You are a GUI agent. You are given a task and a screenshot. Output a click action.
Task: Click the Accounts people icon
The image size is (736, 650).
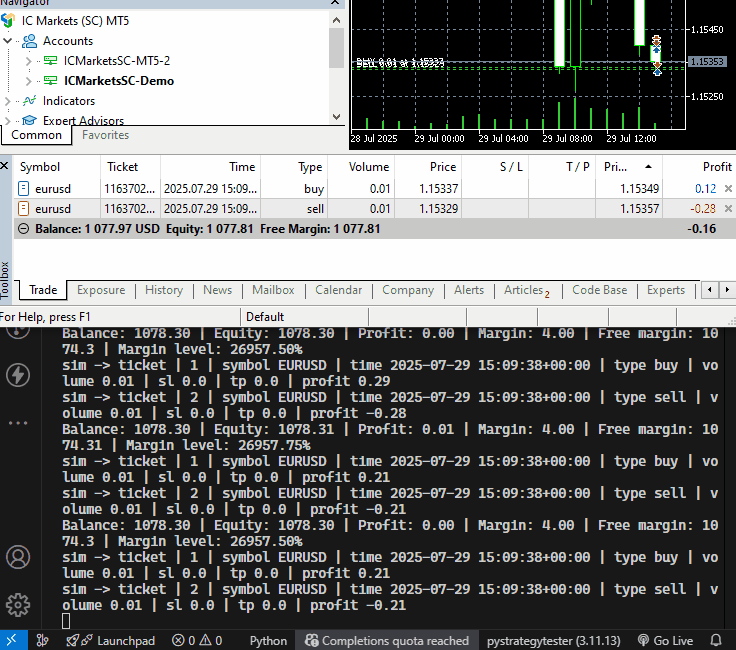pyautogui.click(x=30, y=41)
